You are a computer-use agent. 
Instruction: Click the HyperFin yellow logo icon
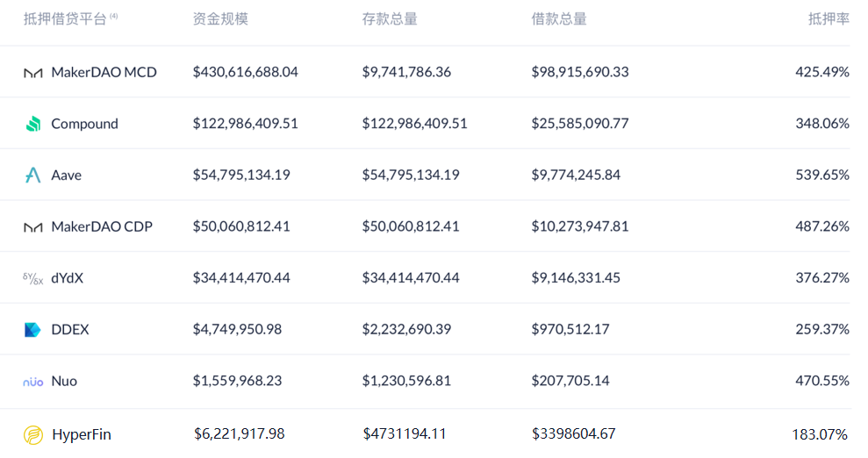click(33, 435)
